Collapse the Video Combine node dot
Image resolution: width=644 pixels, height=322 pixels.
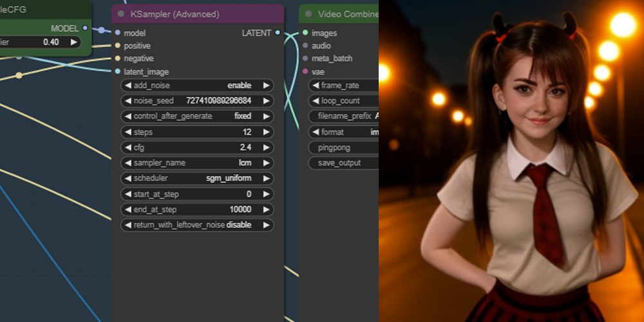pyautogui.click(x=308, y=14)
